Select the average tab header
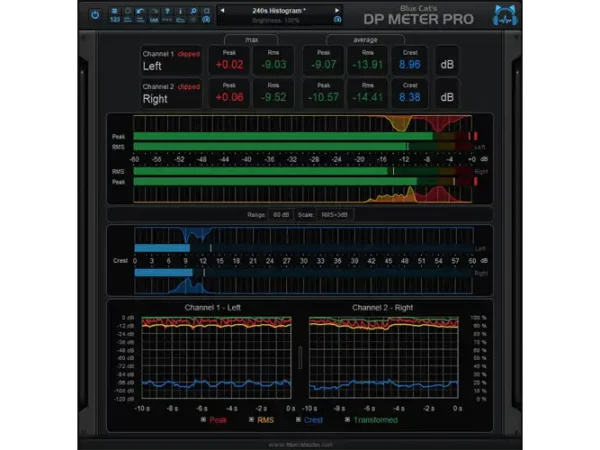 pyautogui.click(x=365, y=40)
